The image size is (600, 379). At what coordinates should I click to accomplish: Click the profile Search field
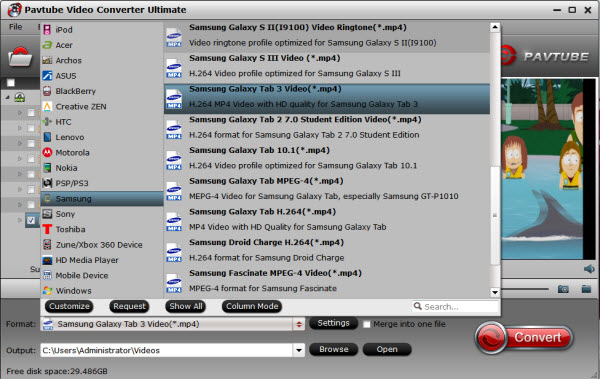click(x=455, y=307)
